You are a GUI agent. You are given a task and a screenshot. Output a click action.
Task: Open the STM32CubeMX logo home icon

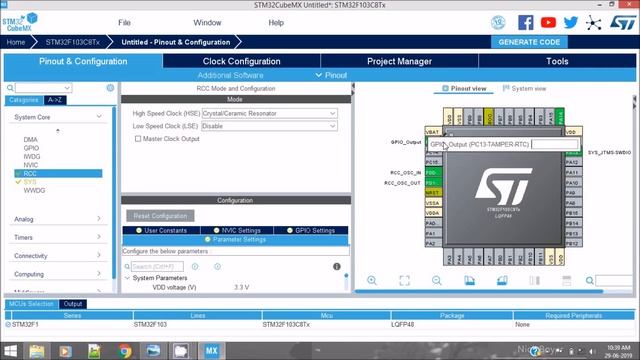tap(20, 23)
